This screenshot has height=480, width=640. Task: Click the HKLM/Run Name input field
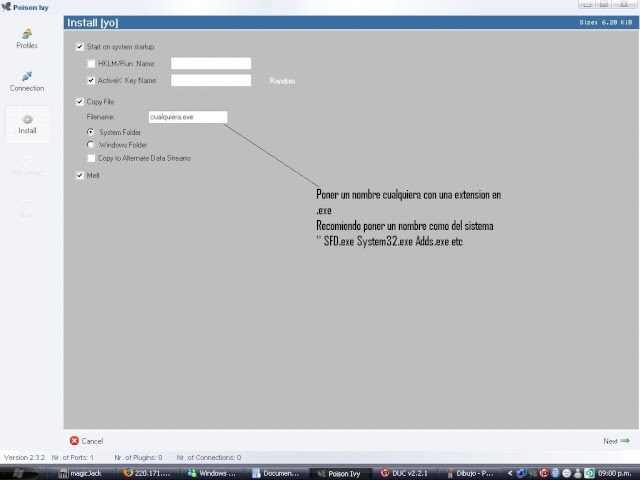click(x=211, y=63)
